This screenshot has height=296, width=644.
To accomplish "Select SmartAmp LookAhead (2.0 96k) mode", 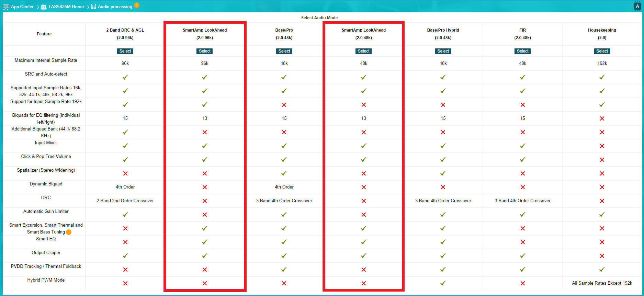I will click(x=205, y=51).
